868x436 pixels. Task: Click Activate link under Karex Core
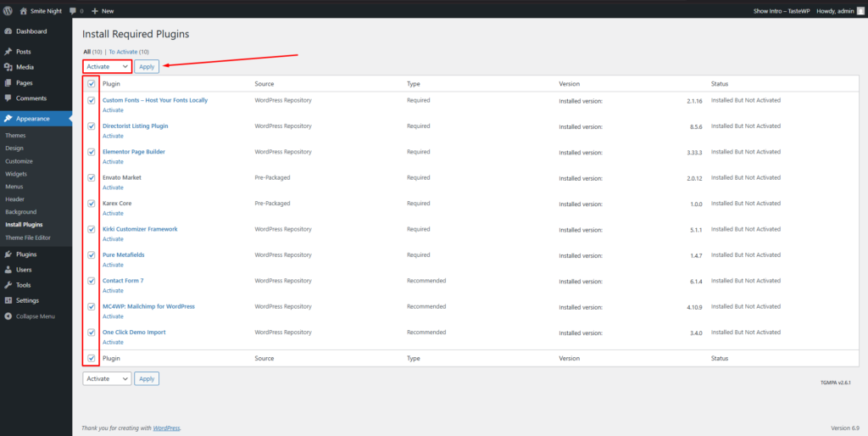click(x=113, y=213)
